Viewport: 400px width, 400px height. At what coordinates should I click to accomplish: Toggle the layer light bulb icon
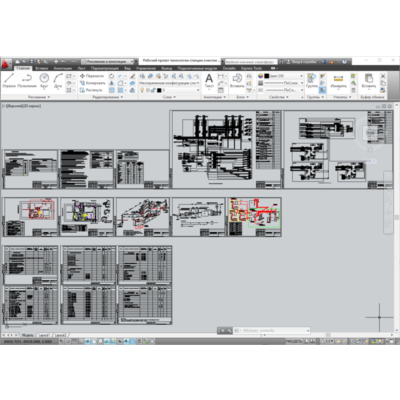tap(142, 90)
